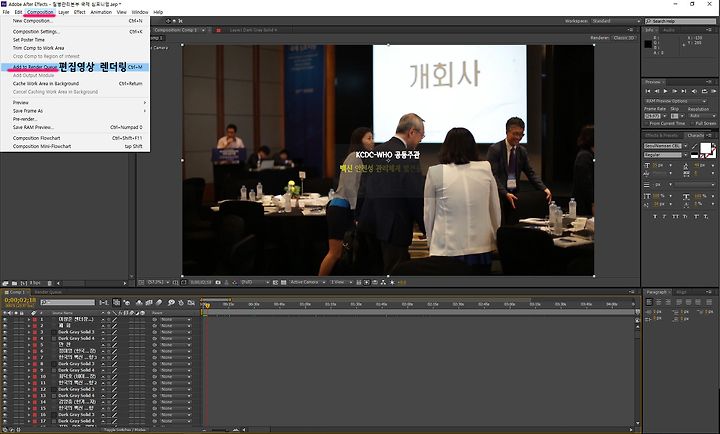Screen dimensions: 720x434
Task: Toggle shy layers switch in timeline header
Action: [x=139, y=302]
